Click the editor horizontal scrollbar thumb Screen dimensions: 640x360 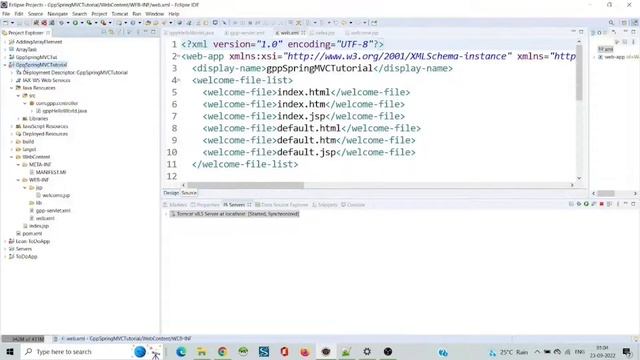245,185
